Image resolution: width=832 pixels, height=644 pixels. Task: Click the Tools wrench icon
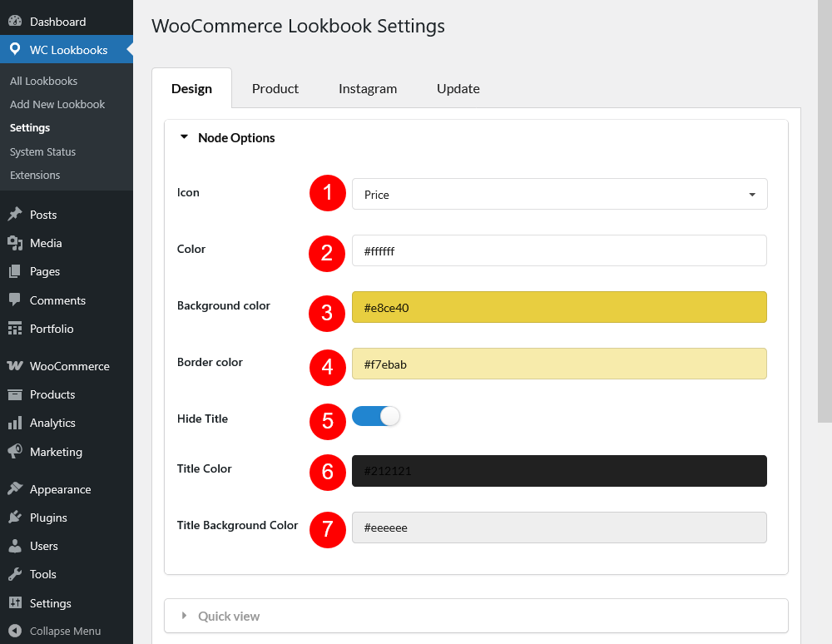pyautogui.click(x=15, y=574)
